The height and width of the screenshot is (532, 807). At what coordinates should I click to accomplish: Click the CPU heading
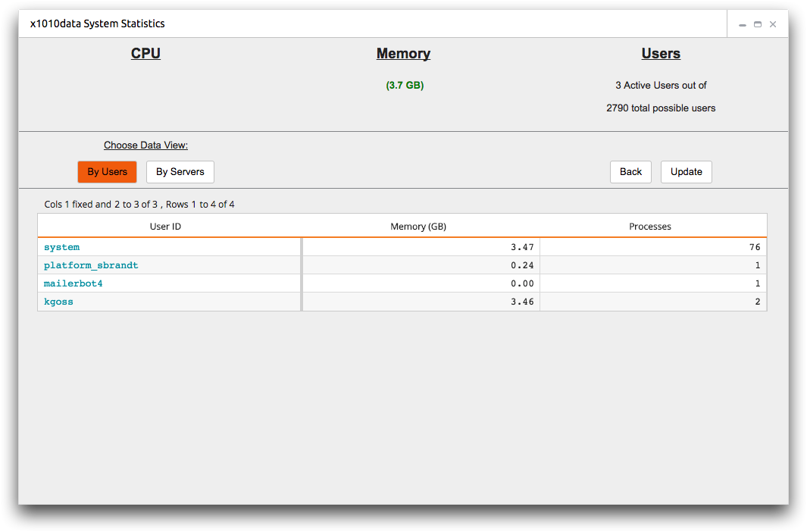145,54
